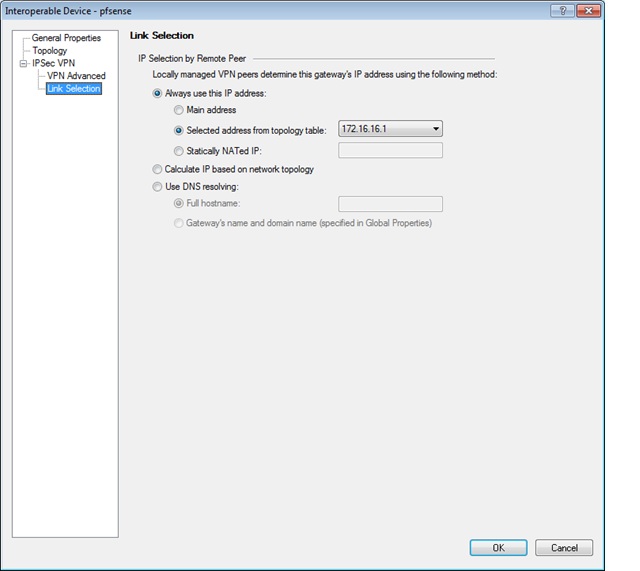Select 'Selected address from topology table' option
640x571 pixels.
click(x=178, y=131)
